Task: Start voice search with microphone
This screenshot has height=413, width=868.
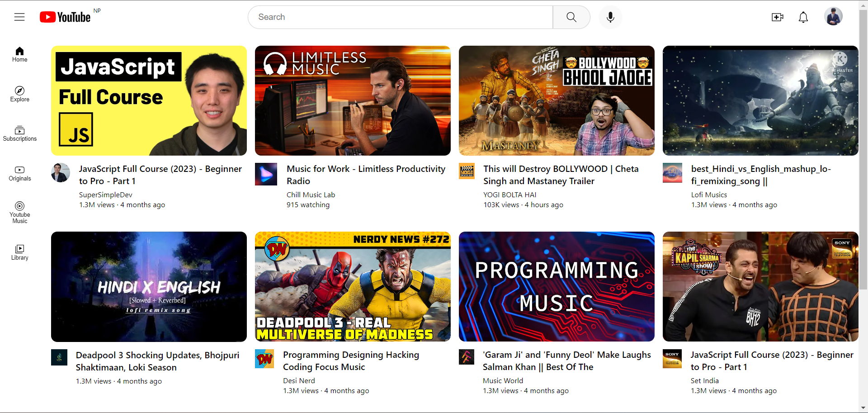Action: [610, 17]
